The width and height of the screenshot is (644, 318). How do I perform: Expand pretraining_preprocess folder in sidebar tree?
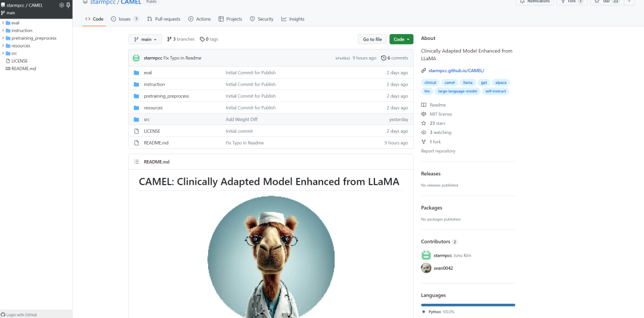[3, 38]
